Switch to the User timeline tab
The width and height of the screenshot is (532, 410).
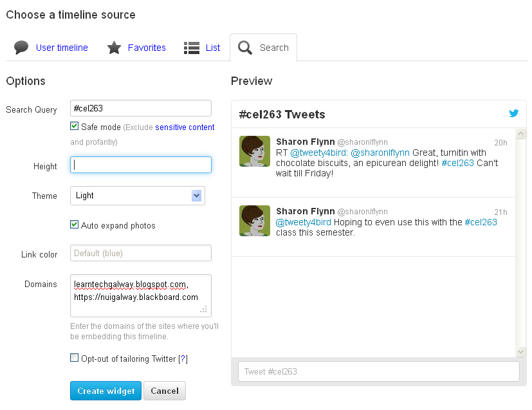point(61,48)
